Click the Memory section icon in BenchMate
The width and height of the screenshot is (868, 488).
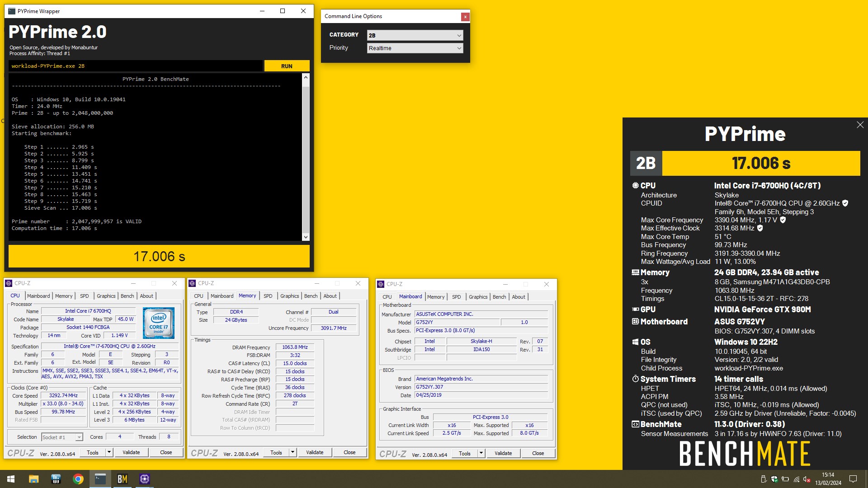635,272
